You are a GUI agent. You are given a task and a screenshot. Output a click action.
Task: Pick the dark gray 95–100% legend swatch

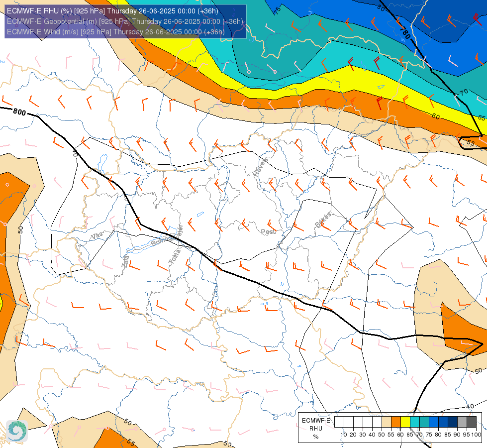[x=472, y=422]
